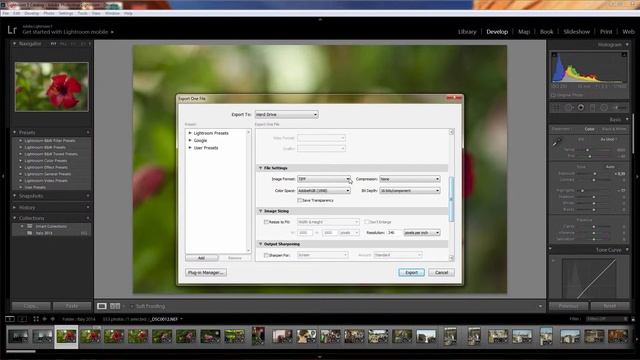Viewport: 640px width, 360px height.
Task: Click the Resolution input field
Action: click(393, 233)
